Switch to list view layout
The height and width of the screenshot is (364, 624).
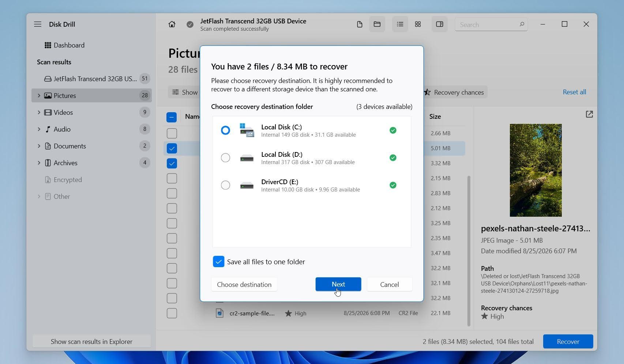(x=400, y=24)
